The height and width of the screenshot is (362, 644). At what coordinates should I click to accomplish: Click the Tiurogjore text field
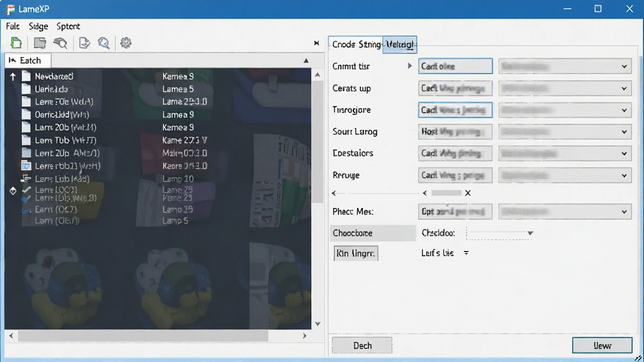(x=455, y=110)
